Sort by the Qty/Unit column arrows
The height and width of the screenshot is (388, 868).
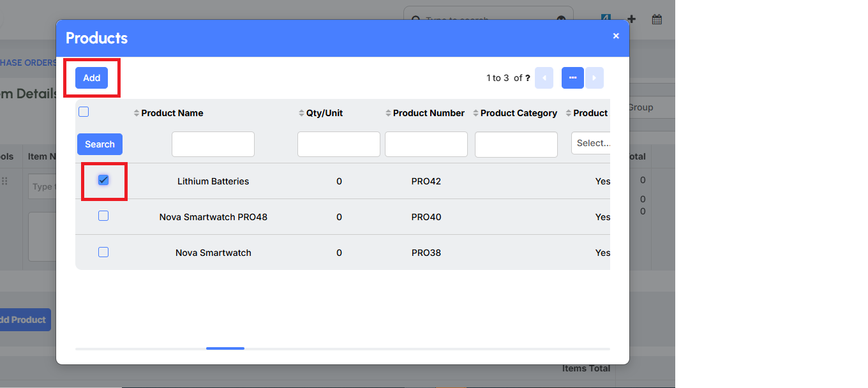(300, 112)
